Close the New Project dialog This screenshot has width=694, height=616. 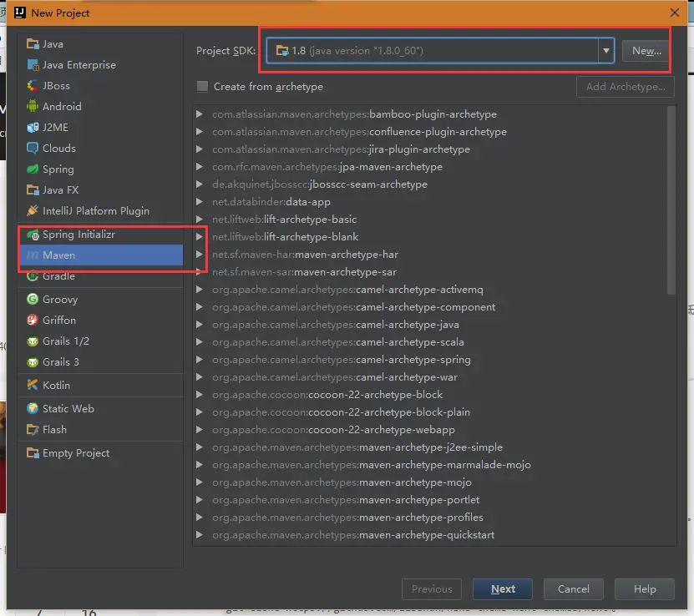point(674,13)
